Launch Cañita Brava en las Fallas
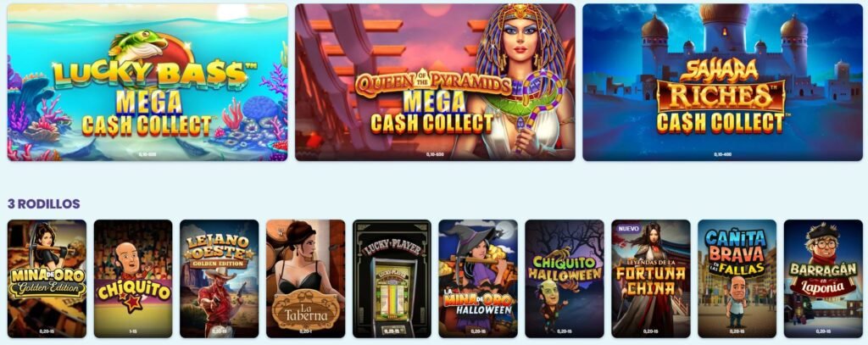Screen dimensions: 868x345 pyautogui.click(x=737, y=279)
